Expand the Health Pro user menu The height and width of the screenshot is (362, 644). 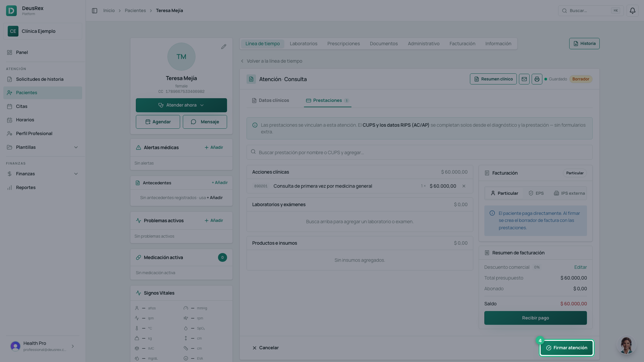click(43, 346)
